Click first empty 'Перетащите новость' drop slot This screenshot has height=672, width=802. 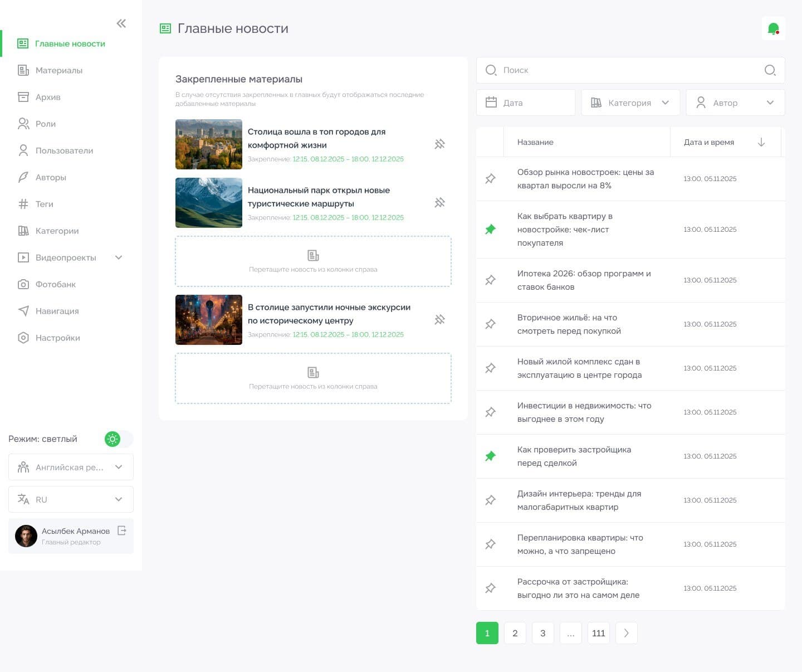click(x=313, y=261)
